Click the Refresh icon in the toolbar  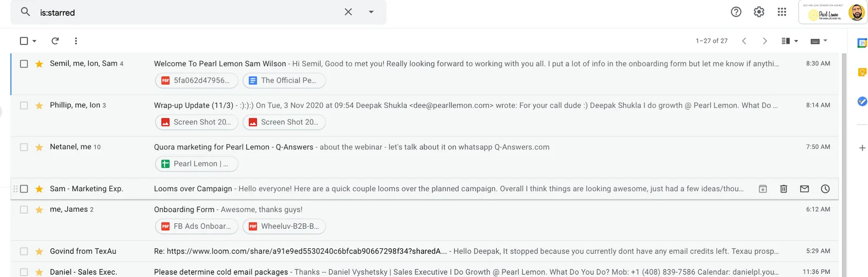pos(55,41)
